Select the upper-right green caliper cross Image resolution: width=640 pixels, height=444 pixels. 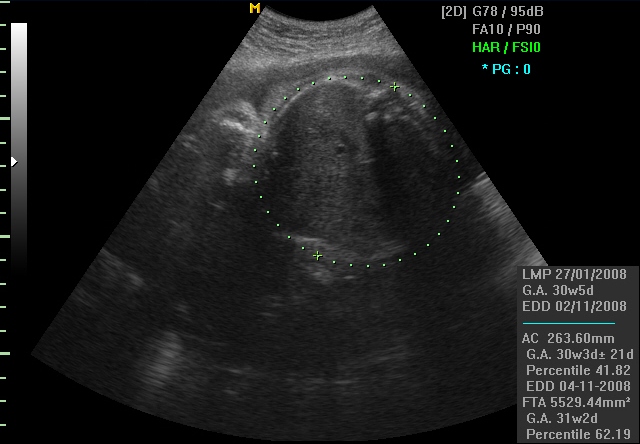pyautogui.click(x=395, y=87)
